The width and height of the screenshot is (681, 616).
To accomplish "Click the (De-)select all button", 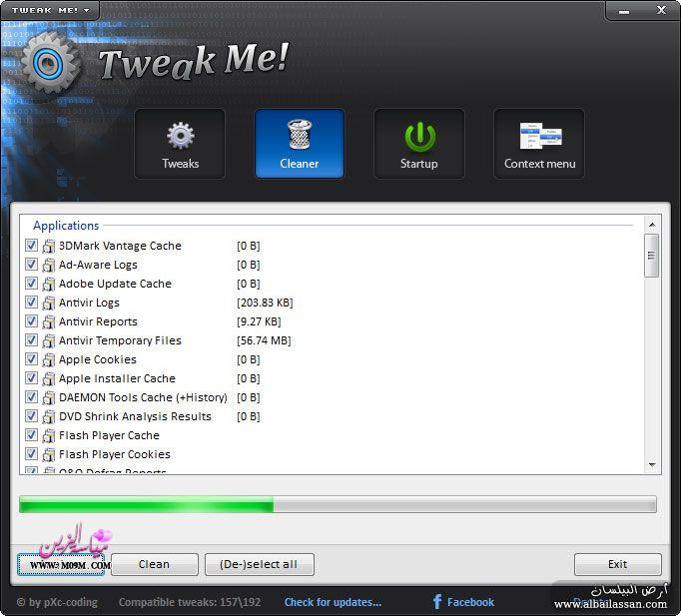I will (x=259, y=564).
